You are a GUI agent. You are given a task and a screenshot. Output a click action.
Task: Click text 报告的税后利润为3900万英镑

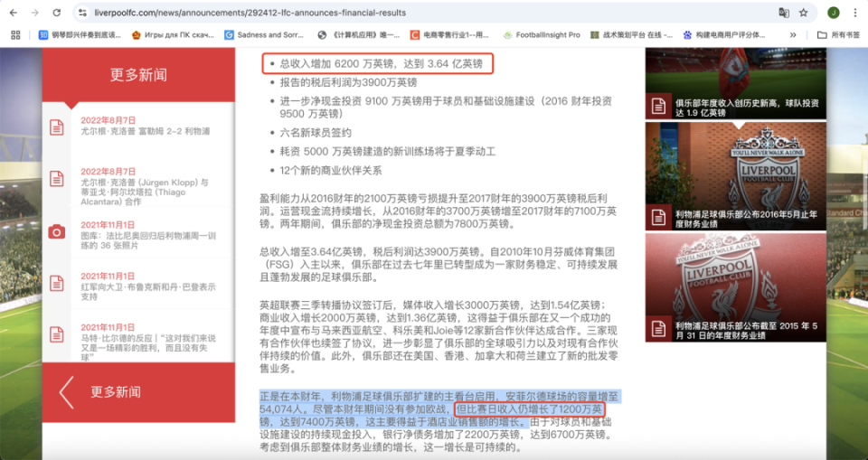tap(348, 82)
